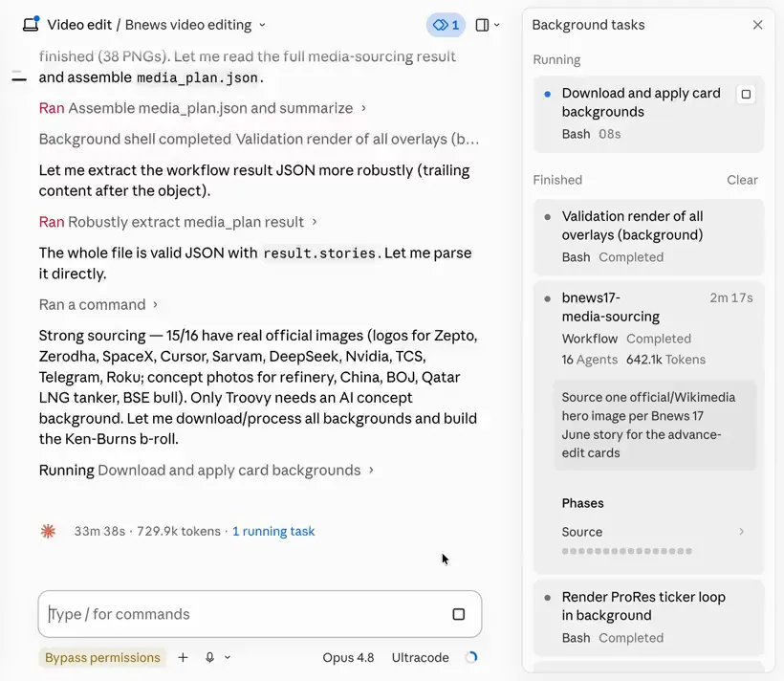Select Validation render of all overlays task
784x681 pixels.
(648, 236)
